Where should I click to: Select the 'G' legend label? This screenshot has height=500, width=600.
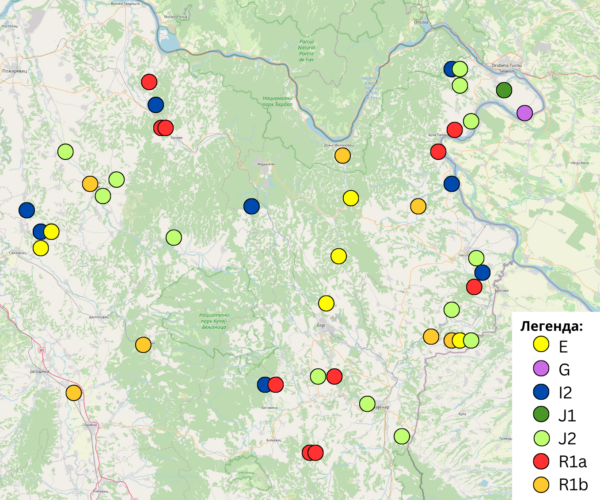coord(564,370)
